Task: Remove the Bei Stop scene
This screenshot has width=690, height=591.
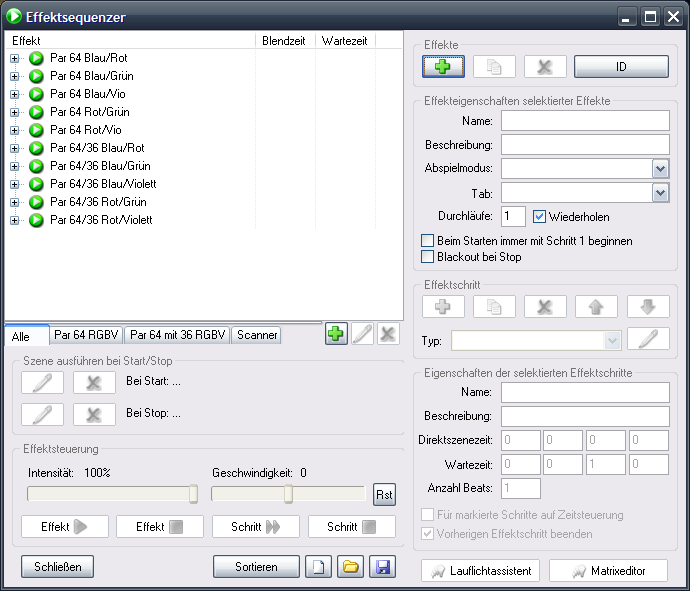Action: [x=94, y=414]
